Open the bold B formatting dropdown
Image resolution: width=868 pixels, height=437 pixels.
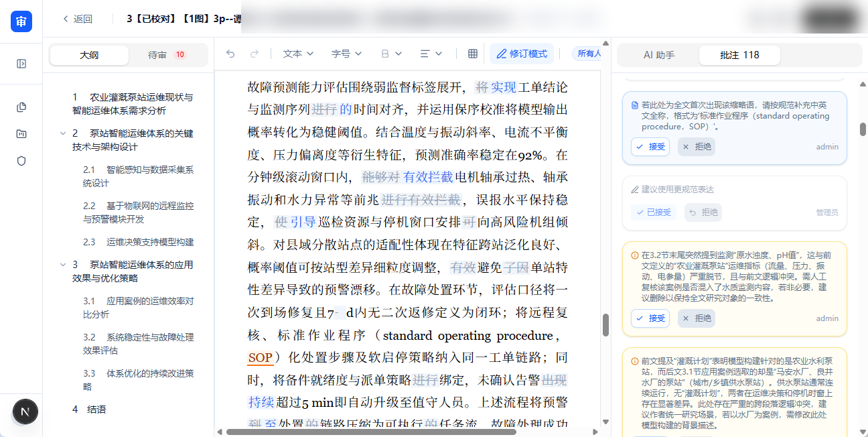pos(390,54)
